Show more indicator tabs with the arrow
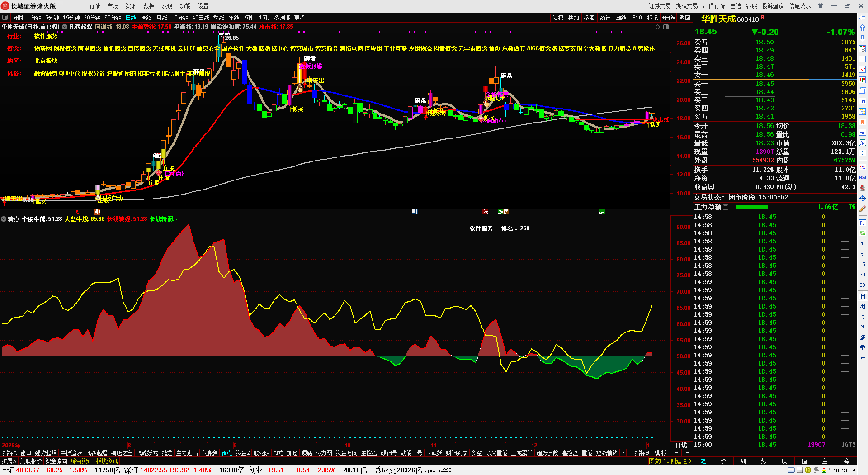 click(623, 453)
